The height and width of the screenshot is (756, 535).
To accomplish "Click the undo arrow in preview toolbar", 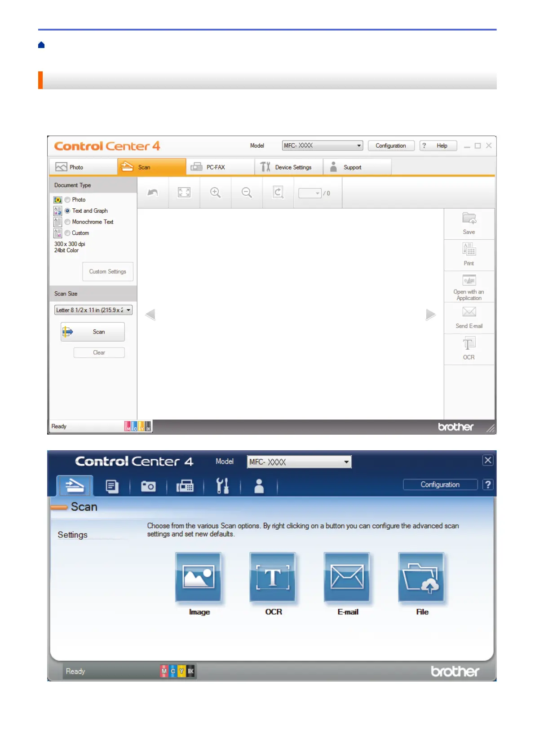I will pos(153,193).
